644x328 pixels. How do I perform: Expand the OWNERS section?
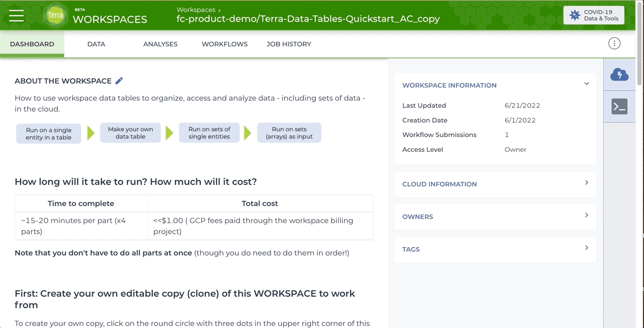(495, 216)
